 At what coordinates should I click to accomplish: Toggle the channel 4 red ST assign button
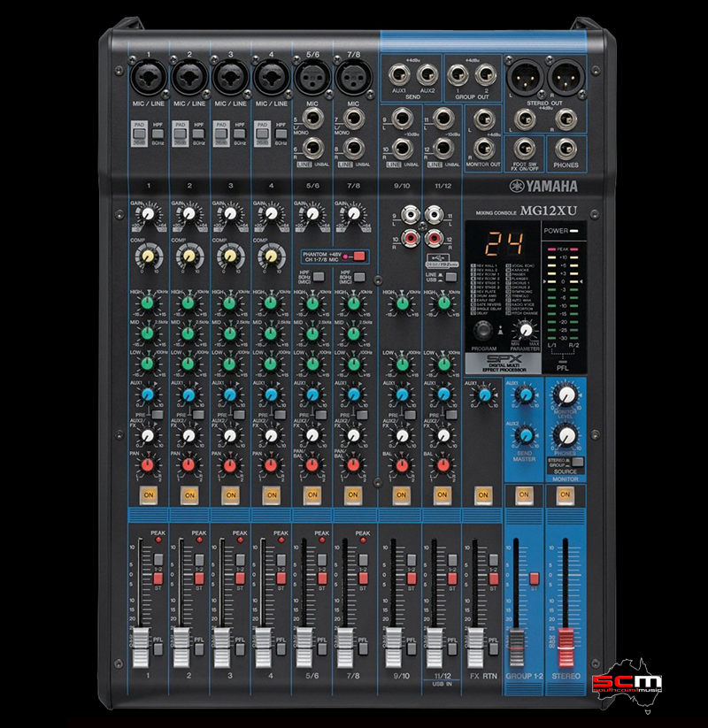(x=281, y=579)
